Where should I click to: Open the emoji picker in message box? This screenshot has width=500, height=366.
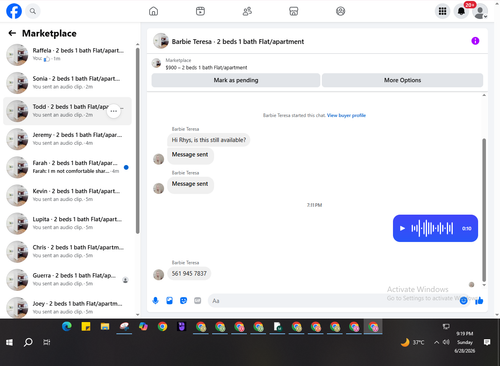463,301
